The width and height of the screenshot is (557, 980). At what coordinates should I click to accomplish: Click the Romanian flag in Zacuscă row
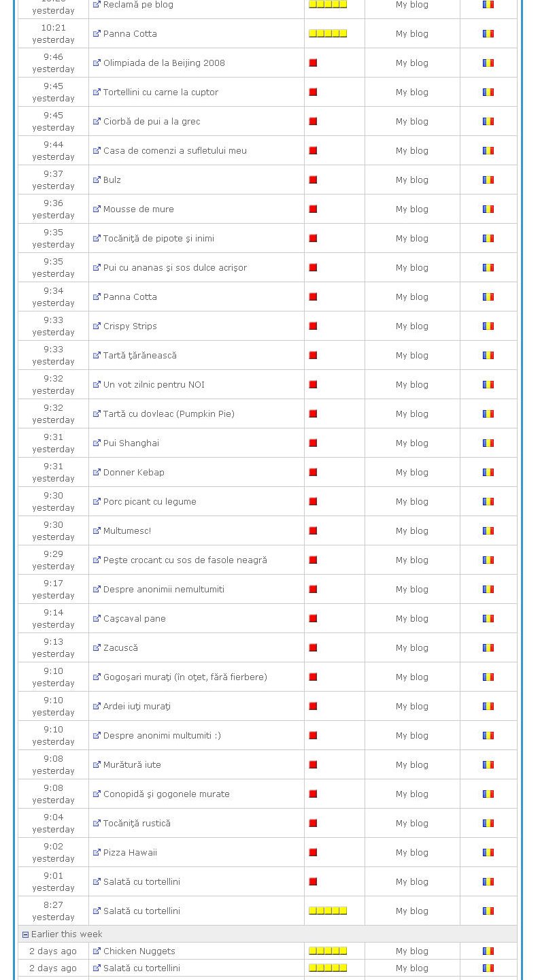[x=488, y=648]
